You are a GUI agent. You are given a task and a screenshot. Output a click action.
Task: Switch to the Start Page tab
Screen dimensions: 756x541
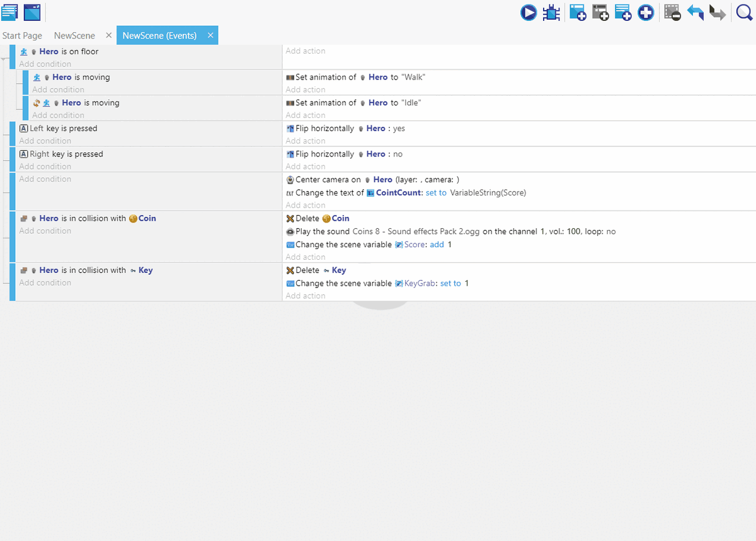coord(22,35)
